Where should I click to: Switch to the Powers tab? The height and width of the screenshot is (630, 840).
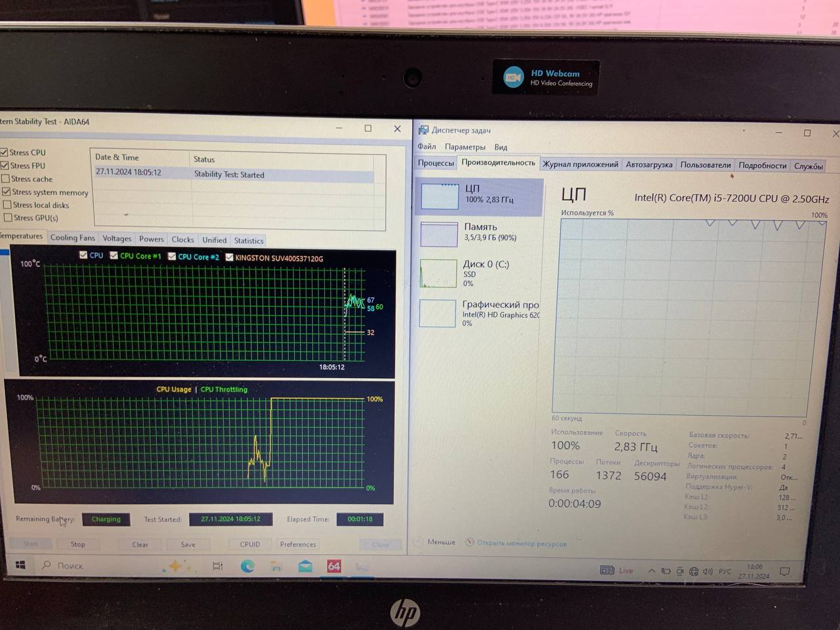tap(151, 239)
